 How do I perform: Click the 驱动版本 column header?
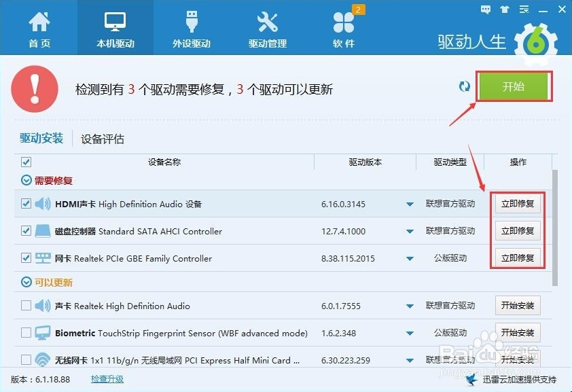(x=365, y=162)
